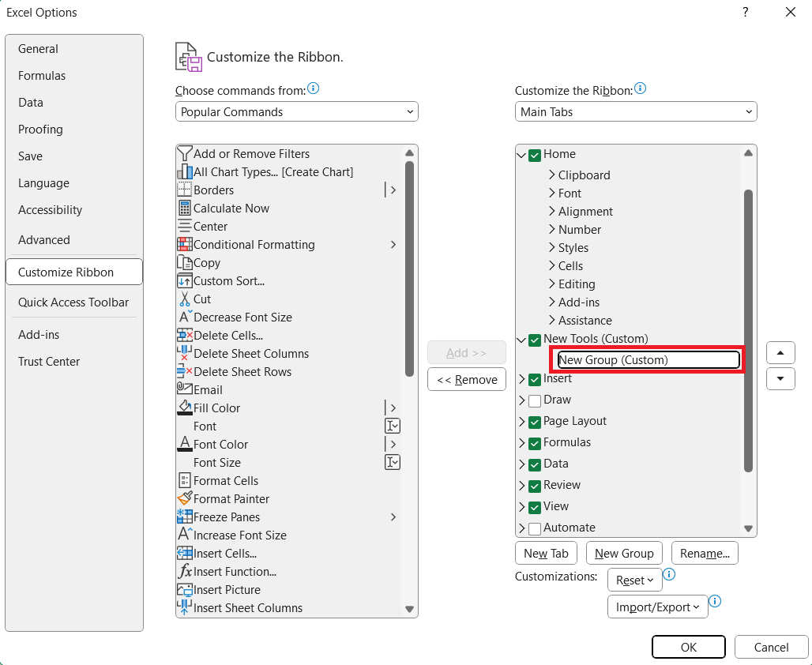Expand the Alignment group
Viewport: 812px width, 665px height.
(552, 212)
